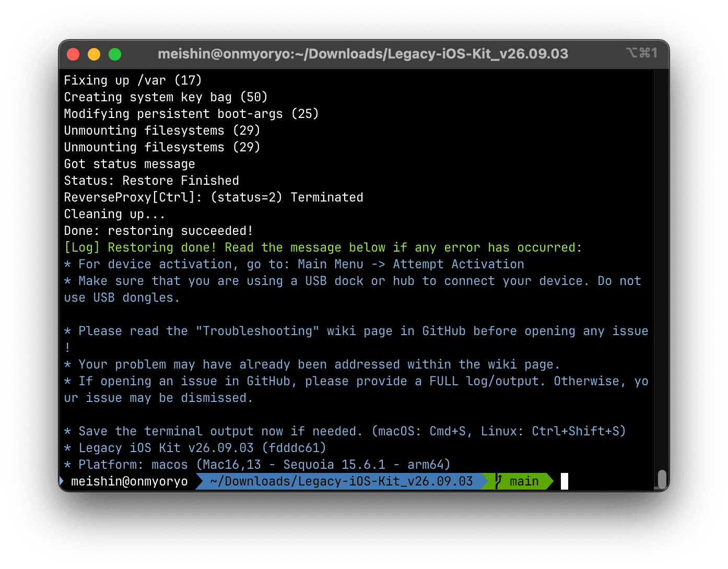Click the prompt arrow before meishin@onmyoryo
Viewport: 728px width, 569px height.
click(x=61, y=481)
